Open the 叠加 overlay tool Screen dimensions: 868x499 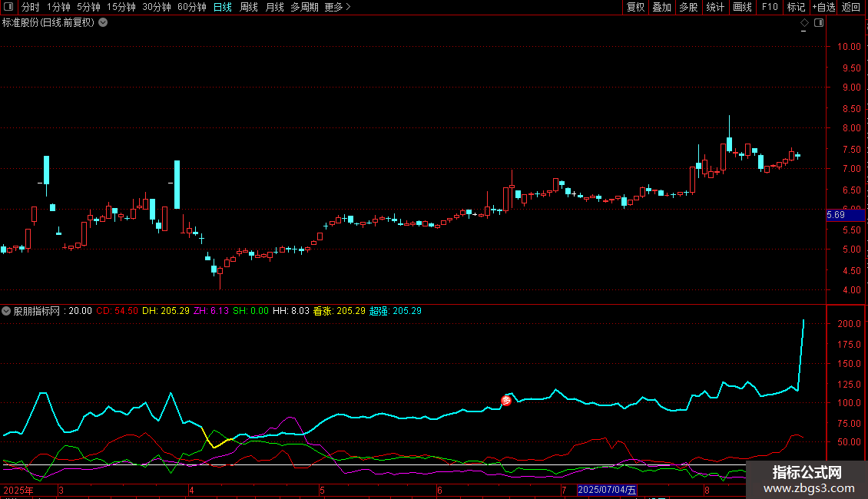click(661, 7)
